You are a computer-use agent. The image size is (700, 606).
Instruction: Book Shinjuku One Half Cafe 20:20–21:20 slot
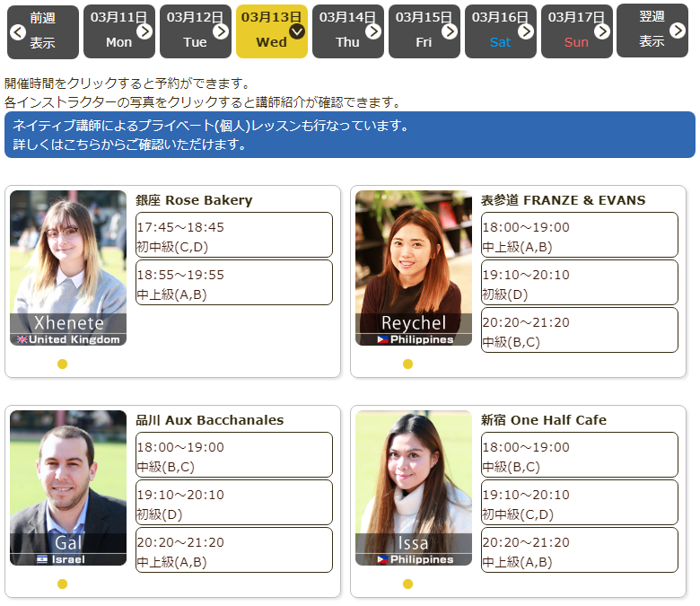point(579,550)
